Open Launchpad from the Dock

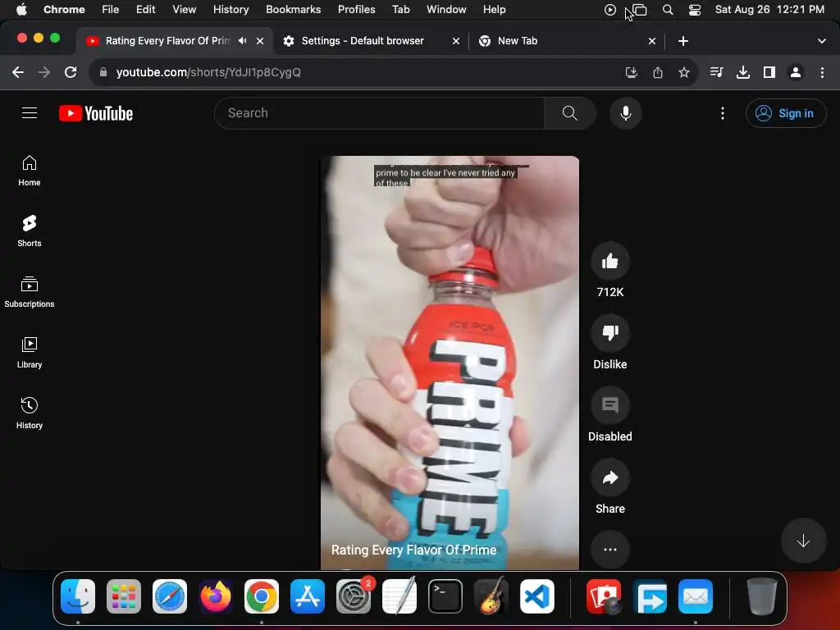(x=124, y=596)
